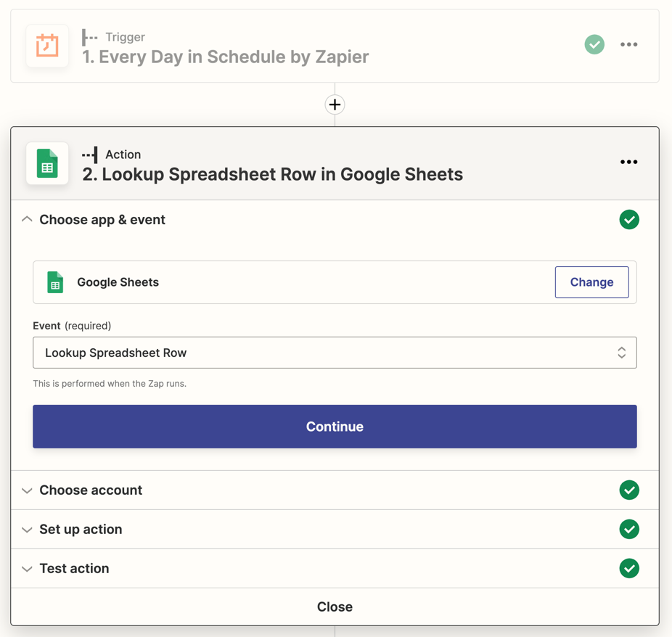
Task: Click the Test action green checkmark
Action: [629, 569]
